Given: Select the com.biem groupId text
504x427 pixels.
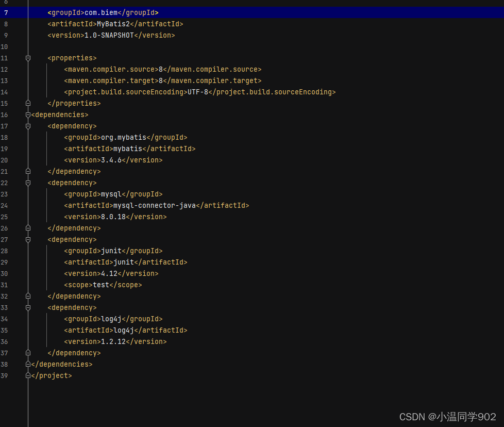Looking at the screenshot, I should click(x=102, y=12).
